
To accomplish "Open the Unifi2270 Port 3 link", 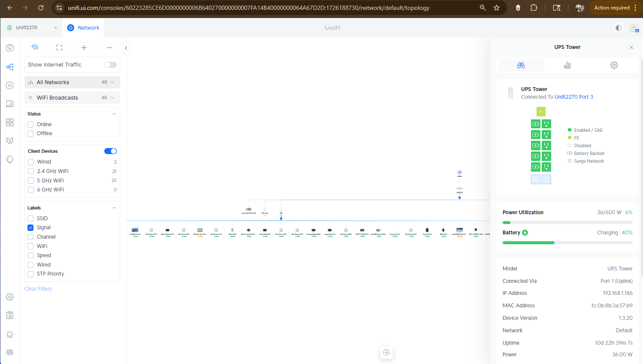I will click(x=573, y=97).
